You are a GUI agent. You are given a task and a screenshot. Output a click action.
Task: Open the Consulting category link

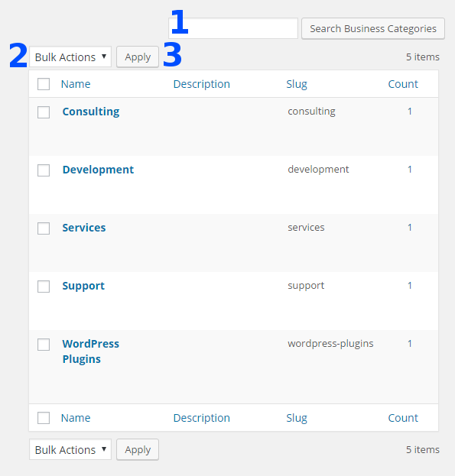click(x=91, y=112)
